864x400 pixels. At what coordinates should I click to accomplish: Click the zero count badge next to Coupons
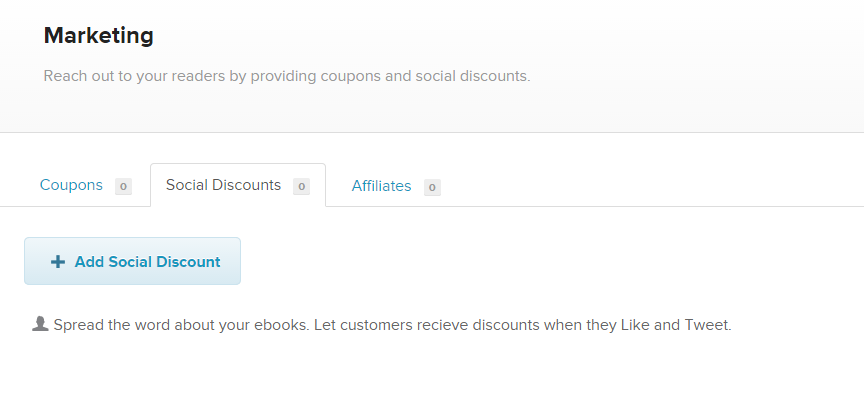pyautogui.click(x=123, y=186)
